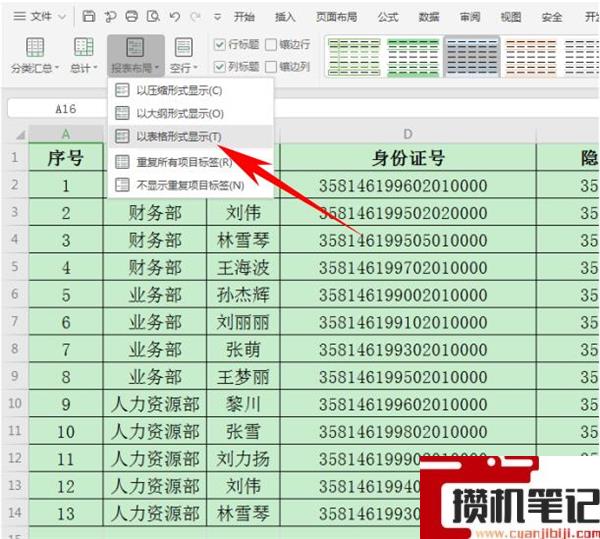600x539 pixels.
Task: Click the select-all corner triangle
Action: click(20, 135)
